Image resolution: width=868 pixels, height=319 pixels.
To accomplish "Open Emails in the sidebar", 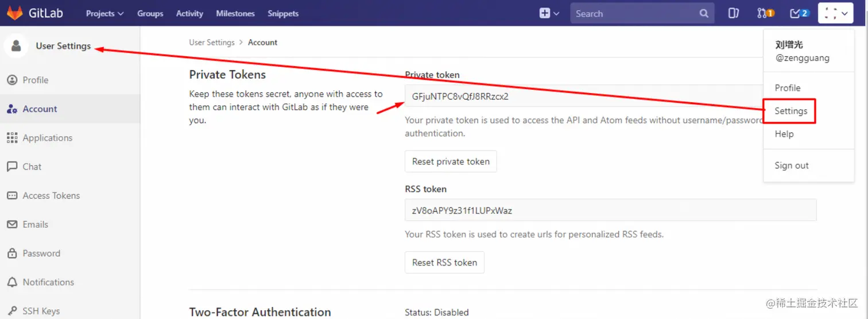I will point(36,224).
